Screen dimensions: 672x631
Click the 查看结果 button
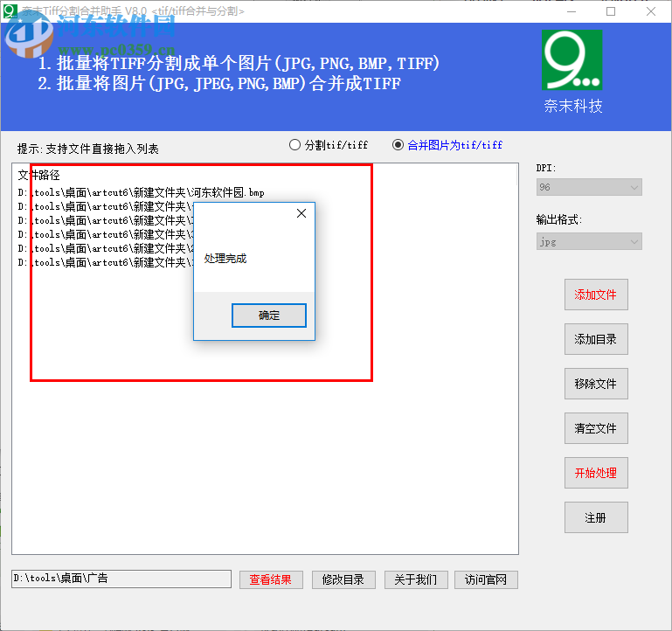tap(271, 579)
